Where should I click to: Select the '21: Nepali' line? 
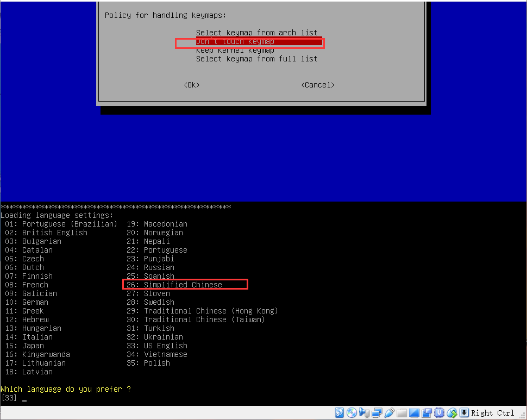148,242
